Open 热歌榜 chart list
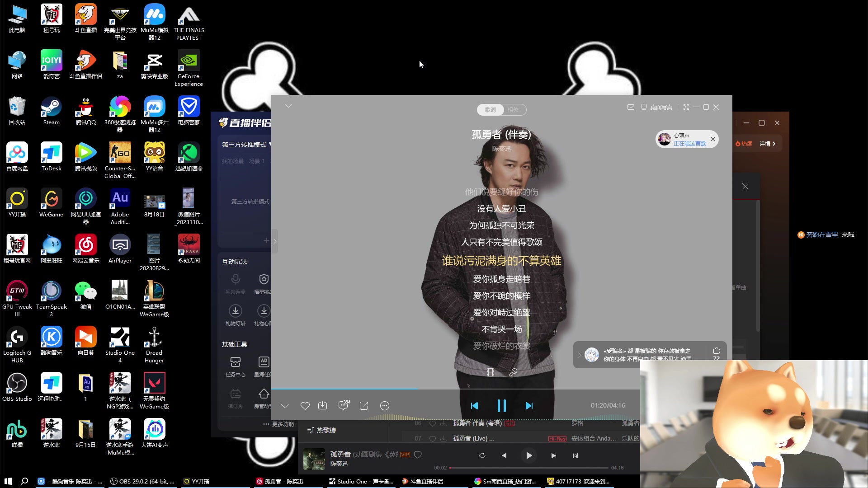 pyautogui.click(x=321, y=430)
